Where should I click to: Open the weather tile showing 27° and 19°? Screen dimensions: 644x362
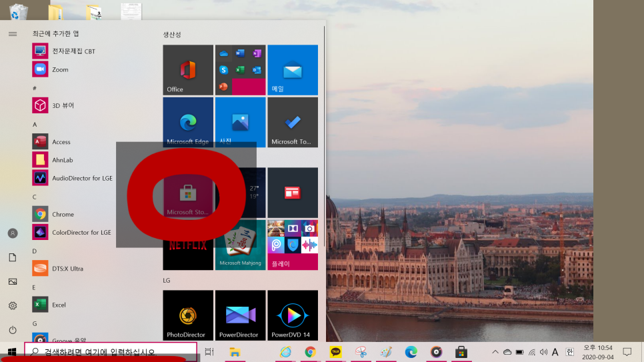pos(240,193)
